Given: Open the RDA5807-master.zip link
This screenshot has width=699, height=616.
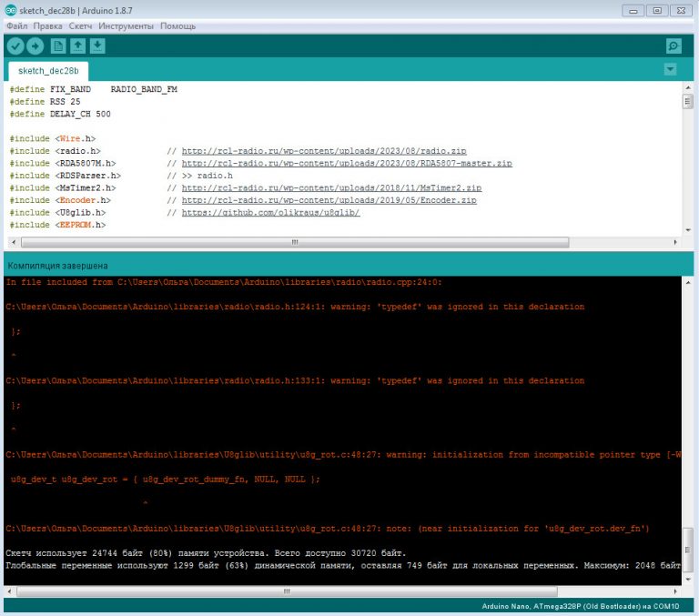Looking at the screenshot, I should click(x=347, y=164).
